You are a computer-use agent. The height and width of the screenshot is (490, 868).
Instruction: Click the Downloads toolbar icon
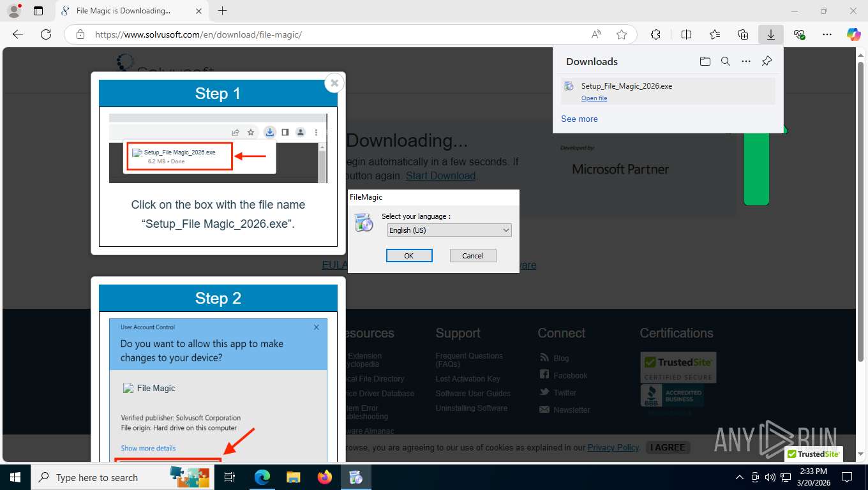771,34
